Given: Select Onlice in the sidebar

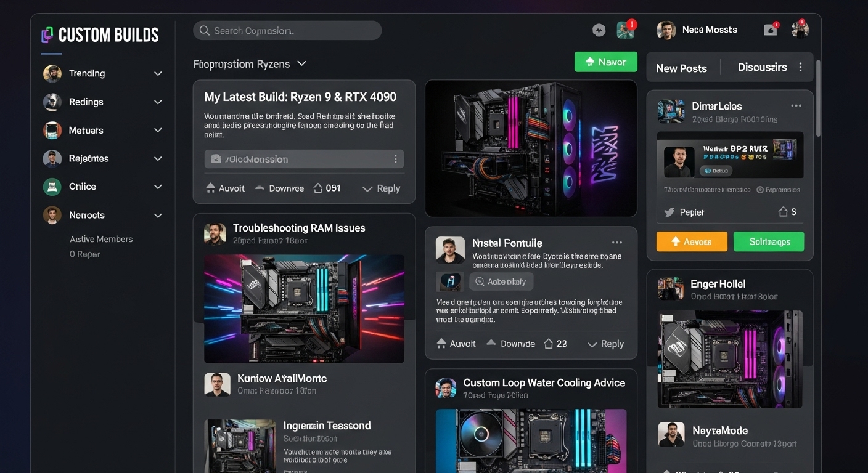Looking at the screenshot, I should coord(83,187).
